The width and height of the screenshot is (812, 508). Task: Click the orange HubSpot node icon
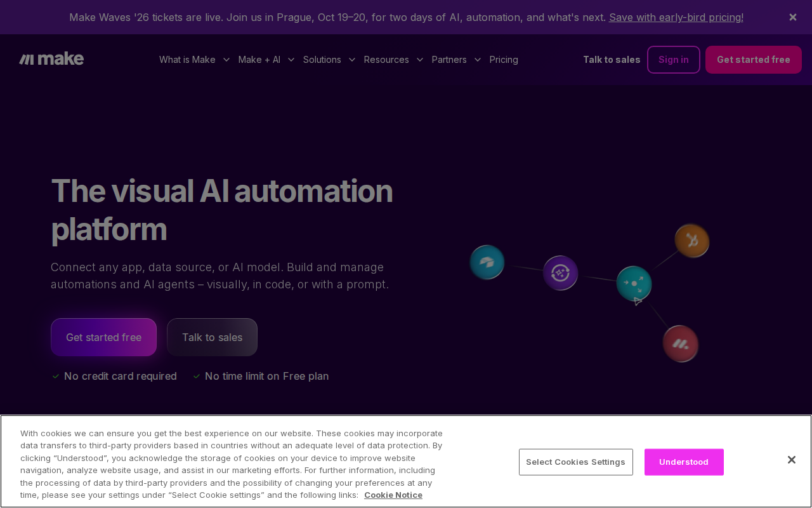(691, 241)
